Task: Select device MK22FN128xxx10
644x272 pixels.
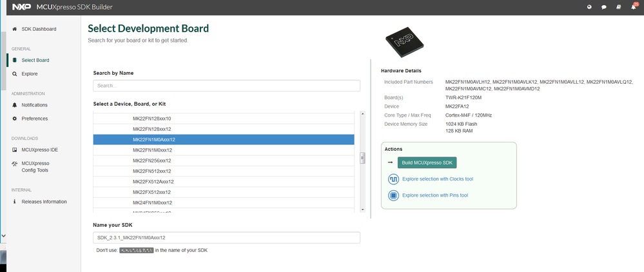Action: (x=224, y=119)
